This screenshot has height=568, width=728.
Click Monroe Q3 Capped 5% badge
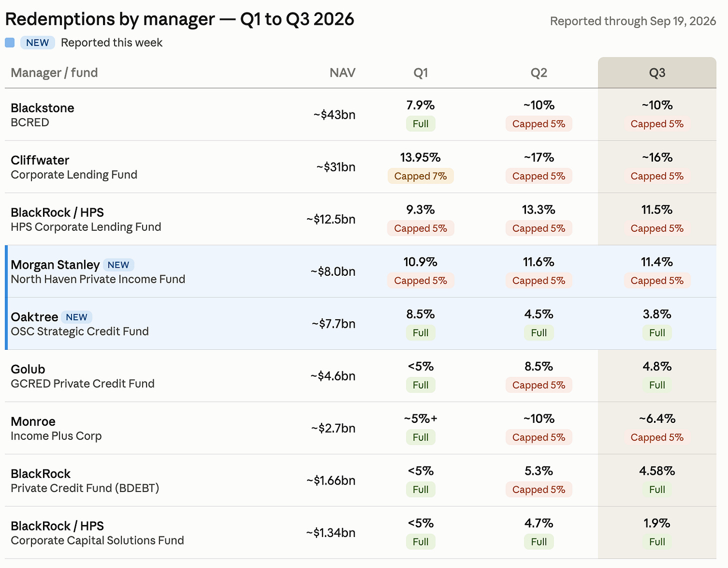click(657, 437)
